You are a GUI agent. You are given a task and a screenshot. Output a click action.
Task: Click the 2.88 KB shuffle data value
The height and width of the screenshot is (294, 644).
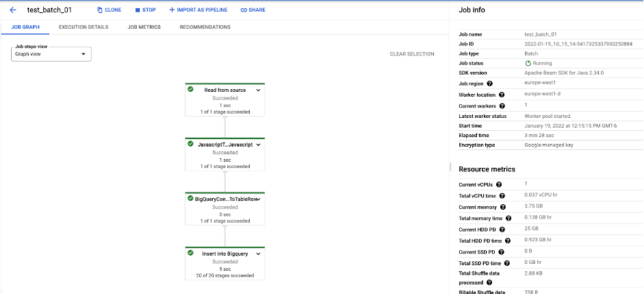pos(534,273)
